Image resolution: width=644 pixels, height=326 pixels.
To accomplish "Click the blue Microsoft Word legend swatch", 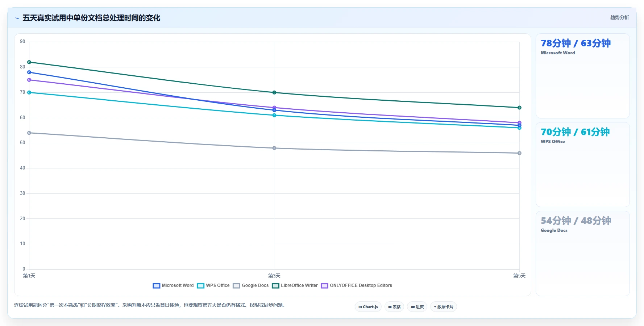I will click(157, 286).
